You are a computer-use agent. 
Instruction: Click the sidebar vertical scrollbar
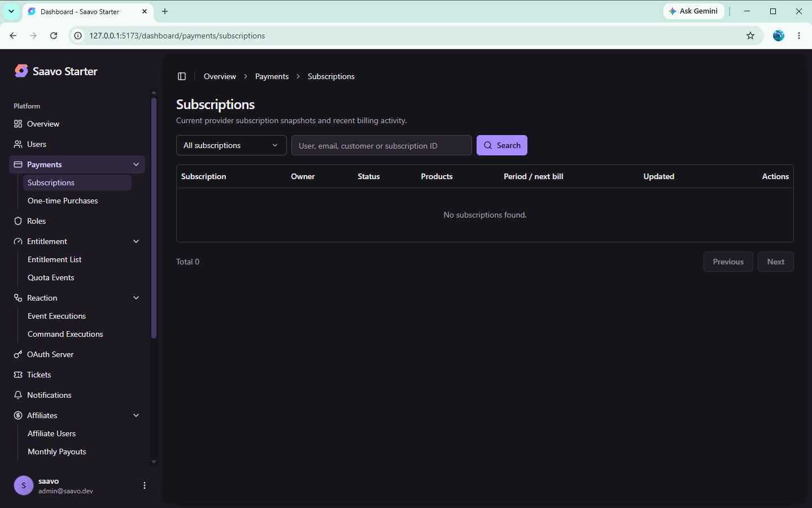(x=154, y=218)
